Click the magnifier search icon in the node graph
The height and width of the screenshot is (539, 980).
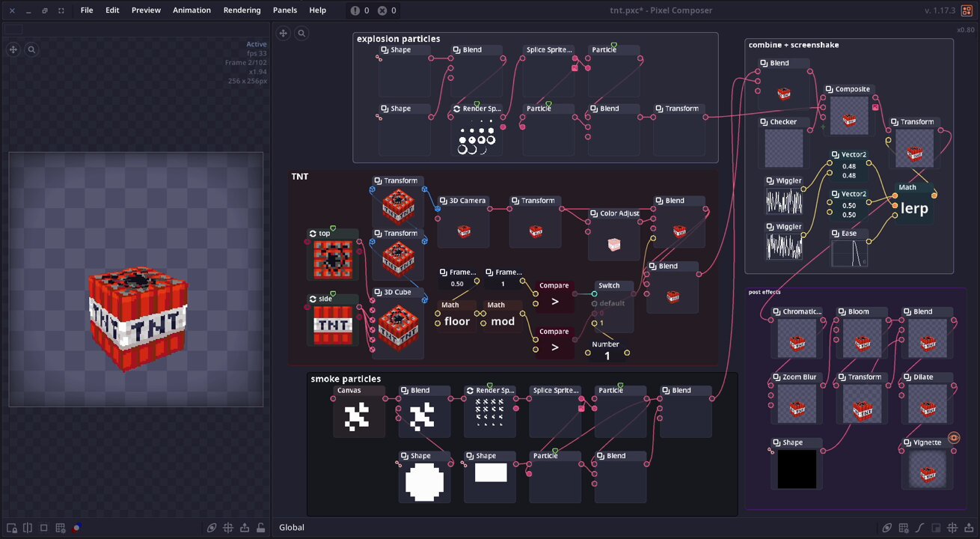pos(301,33)
